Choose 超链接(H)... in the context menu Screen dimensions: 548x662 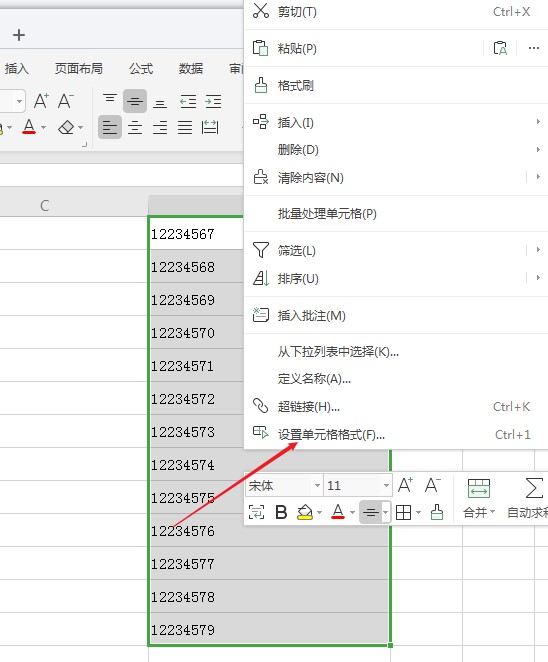396,407
